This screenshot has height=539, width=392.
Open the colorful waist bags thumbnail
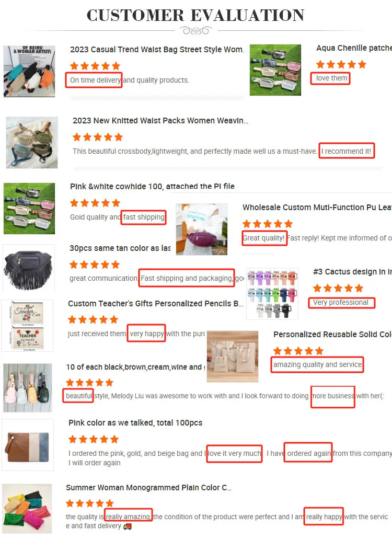pos(29,72)
